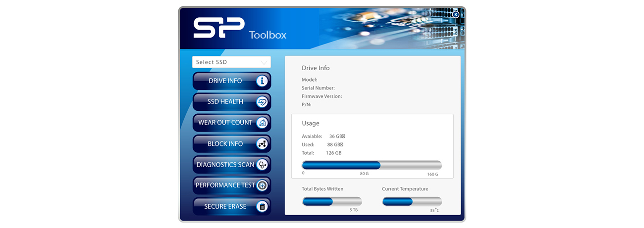Choose SECURE ERASE
644x228 pixels.
tap(231, 206)
